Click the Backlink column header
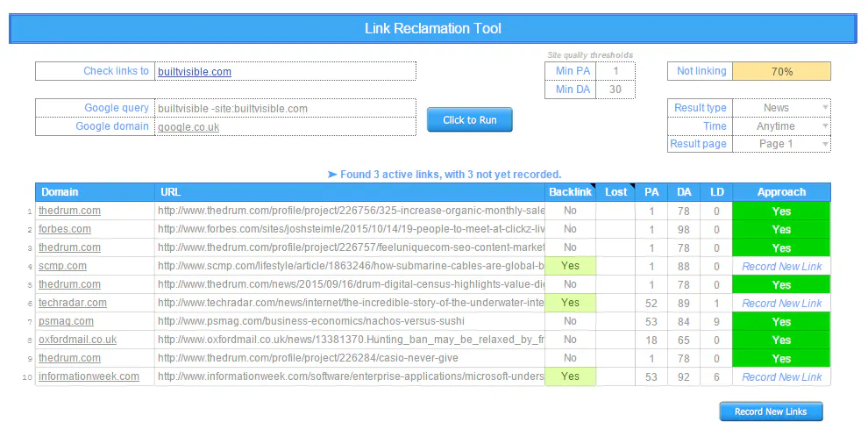Viewport: 868px width, 437px height. [570, 191]
